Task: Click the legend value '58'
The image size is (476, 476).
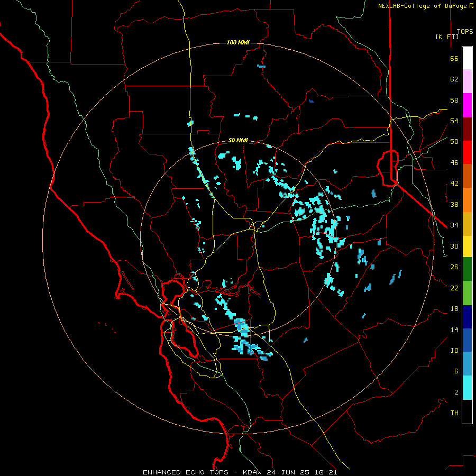Action: 454,100
